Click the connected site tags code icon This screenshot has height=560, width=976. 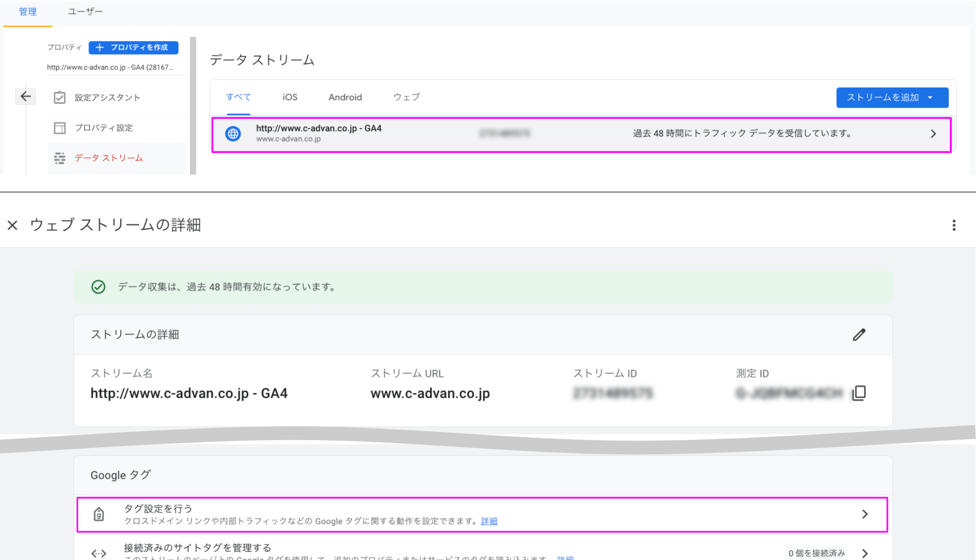click(x=99, y=553)
